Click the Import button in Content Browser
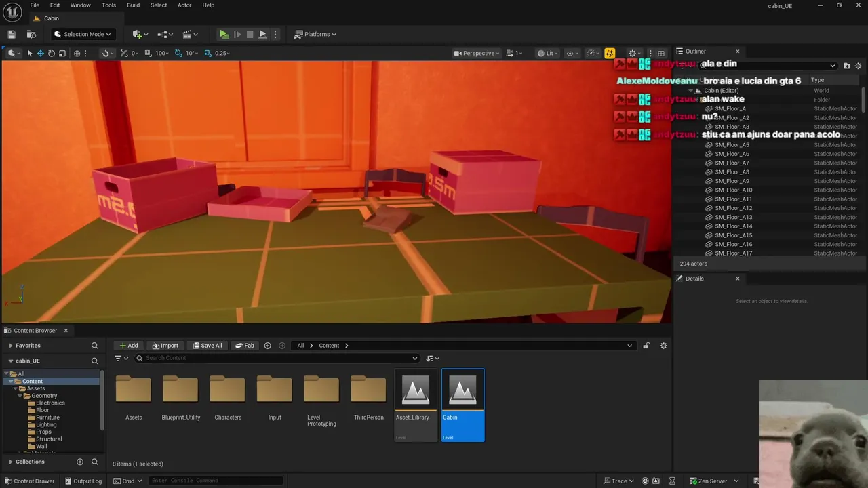This screenshot has width=868, height=488. (x=165, y=346)
